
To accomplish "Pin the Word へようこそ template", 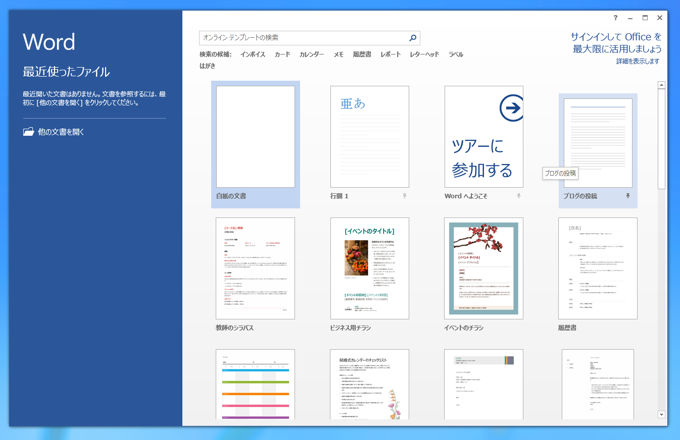I will (x=518, y=196).
